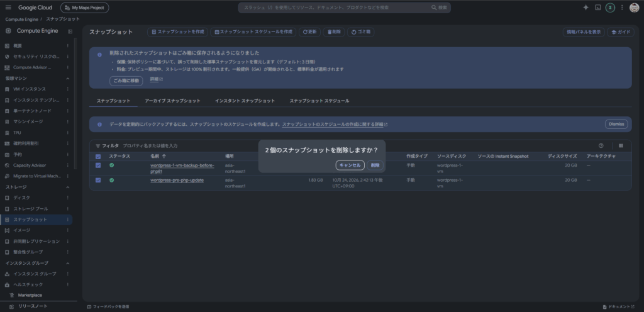This screenshot has width=644, height=312.
Task: Click ごみ箱に移動 button in banner
Action: (x=126, y=81)
